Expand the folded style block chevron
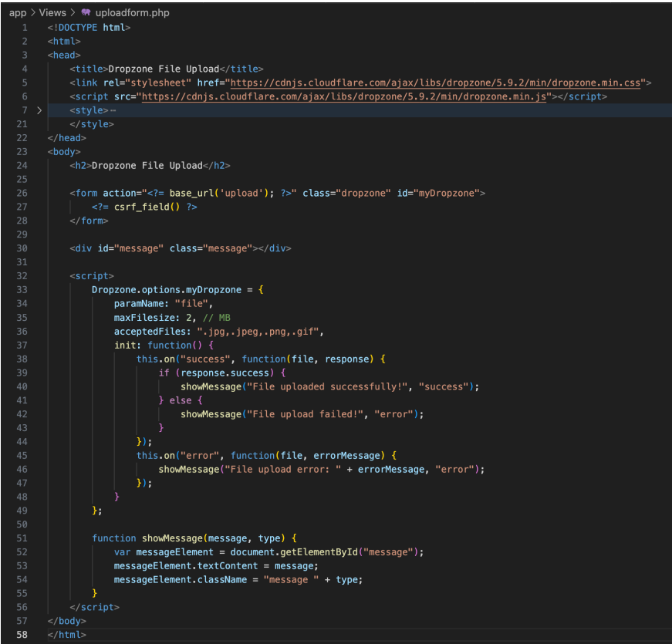This screenshot has width=672, height=644. point(39,110)
